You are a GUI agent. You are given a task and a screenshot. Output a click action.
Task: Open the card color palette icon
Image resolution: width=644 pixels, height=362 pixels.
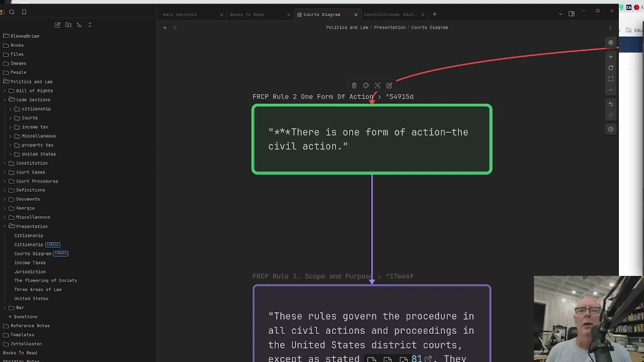coord(366,85)
